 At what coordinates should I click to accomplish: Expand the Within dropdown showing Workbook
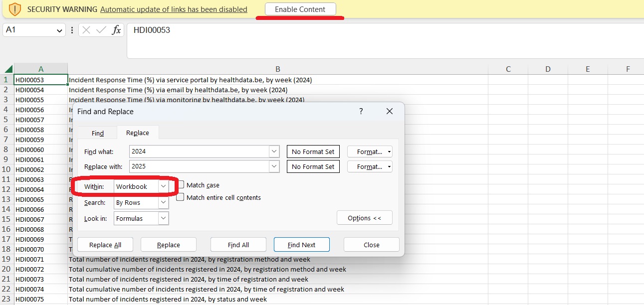coord(163,186)
